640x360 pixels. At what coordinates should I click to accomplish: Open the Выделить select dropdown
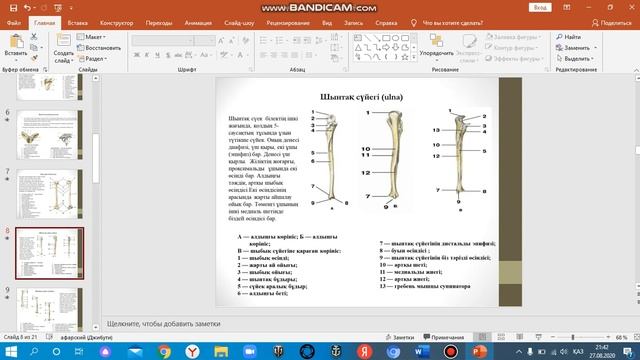point(575,58)
